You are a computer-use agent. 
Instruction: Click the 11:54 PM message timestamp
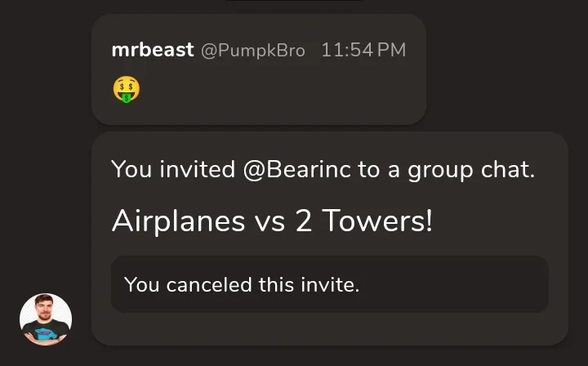pos(363,50)
